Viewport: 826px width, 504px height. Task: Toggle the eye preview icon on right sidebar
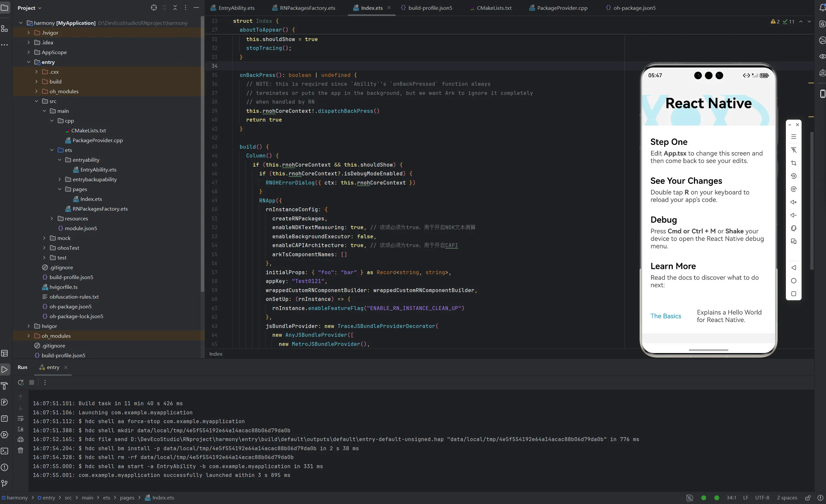[822, 56]
